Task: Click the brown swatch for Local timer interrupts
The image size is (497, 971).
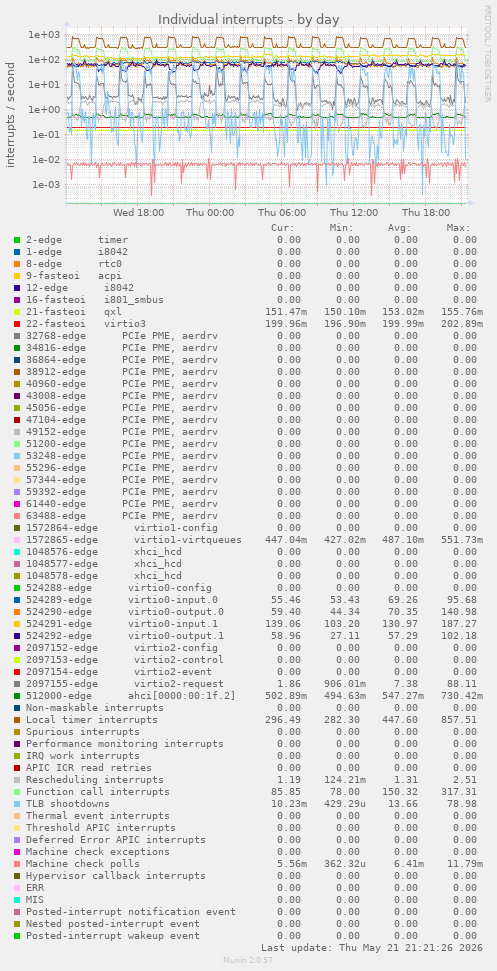Action: point(17,720)
